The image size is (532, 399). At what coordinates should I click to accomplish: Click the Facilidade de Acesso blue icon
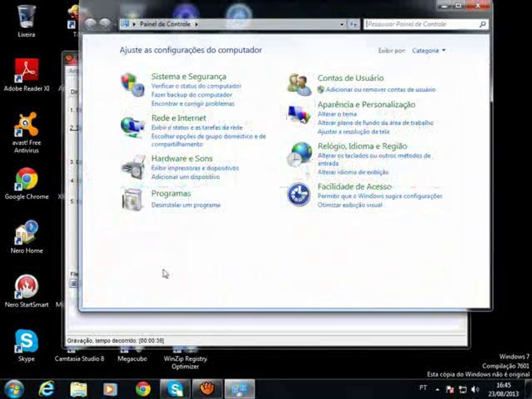(299, 195)
